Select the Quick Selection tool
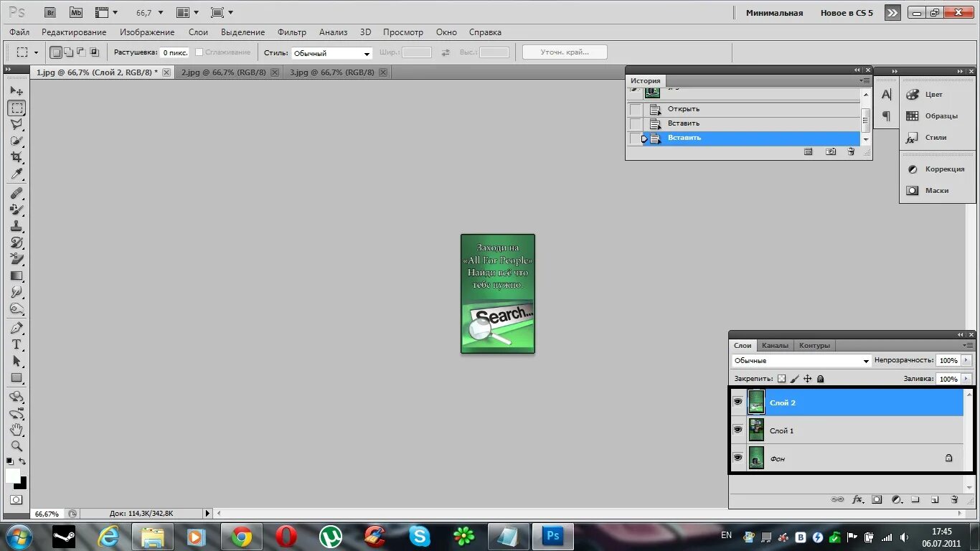 click(x=17, y=141)
